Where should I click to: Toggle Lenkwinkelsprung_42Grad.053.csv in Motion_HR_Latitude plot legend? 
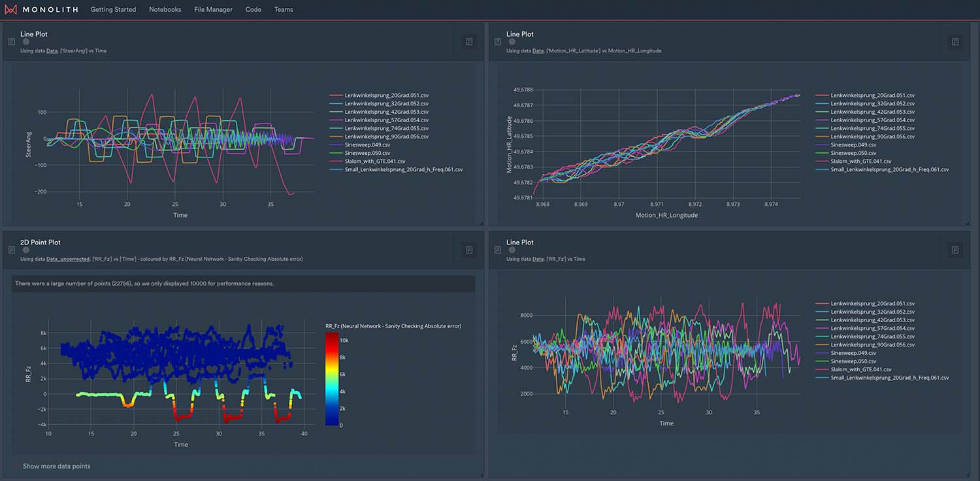click(865, 112)
